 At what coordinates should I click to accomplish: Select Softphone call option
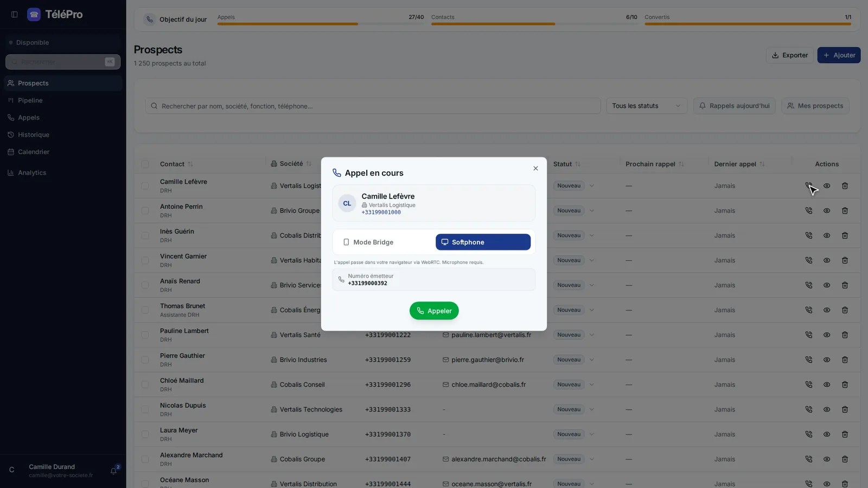click(x=483, y=242)
